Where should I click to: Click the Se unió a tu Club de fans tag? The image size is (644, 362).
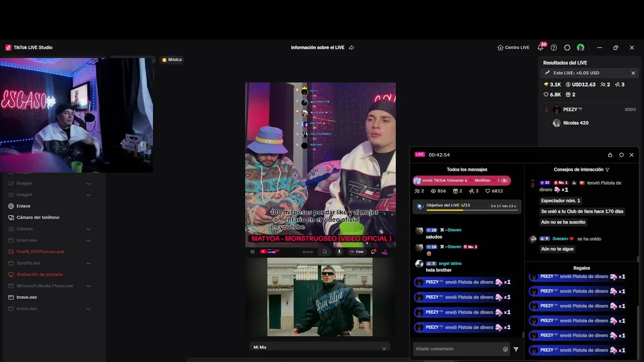[582, 211]
